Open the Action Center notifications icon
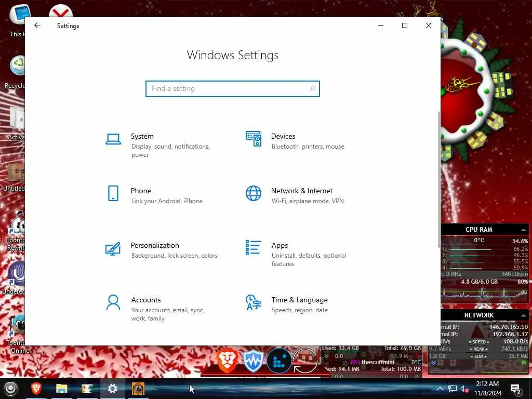Viewport: 532px width, 399px height. pyautogui.click(x=516, y=389)
